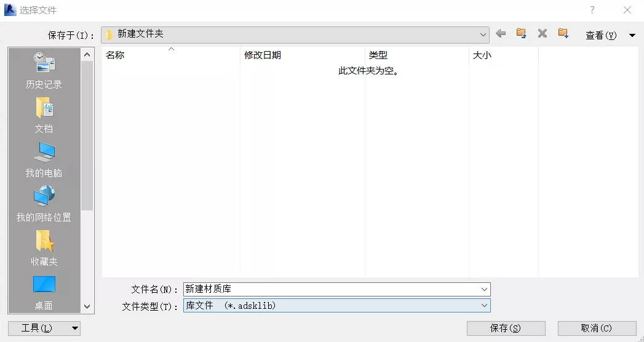The height and width of the screenshot is (342, 644).
Task: Open the 工具(L) tools dropdown button
Action: click(44, 328)
